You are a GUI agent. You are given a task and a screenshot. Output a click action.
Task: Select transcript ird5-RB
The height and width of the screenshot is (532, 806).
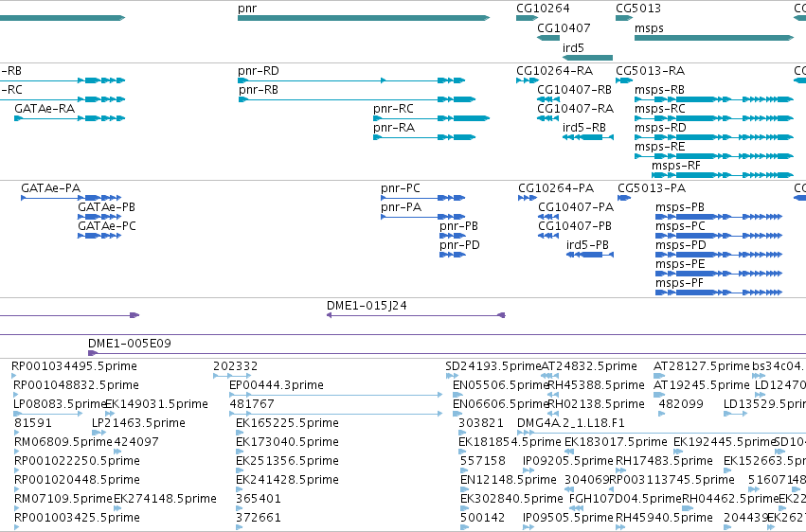587,137
